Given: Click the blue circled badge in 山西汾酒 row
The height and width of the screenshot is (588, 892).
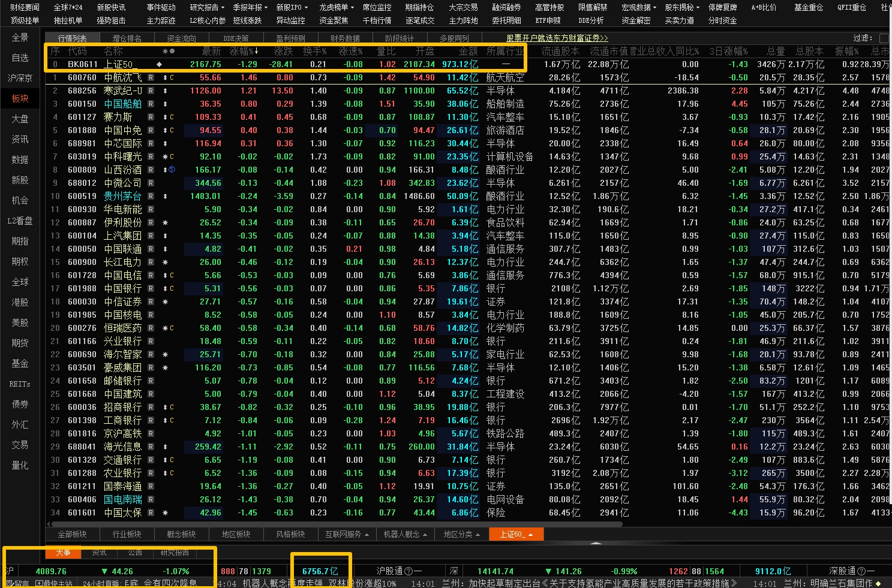Looking at the screenshot, I should (x=172, y=170).
